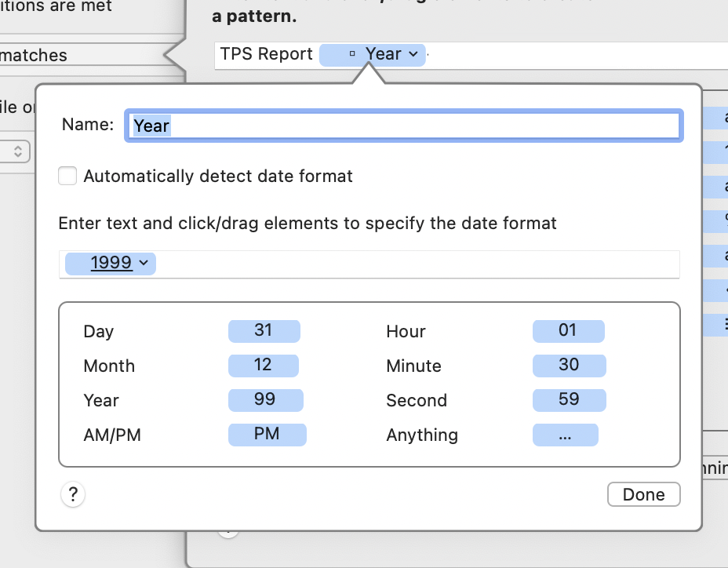
Task: Click the Name text field
Action: [x=403, y=126]
